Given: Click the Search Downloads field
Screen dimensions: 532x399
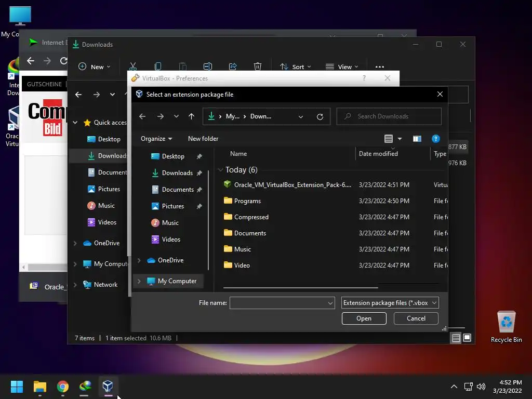Looking at the screenshot, I should pyautogui.click(x=389, y=116).
